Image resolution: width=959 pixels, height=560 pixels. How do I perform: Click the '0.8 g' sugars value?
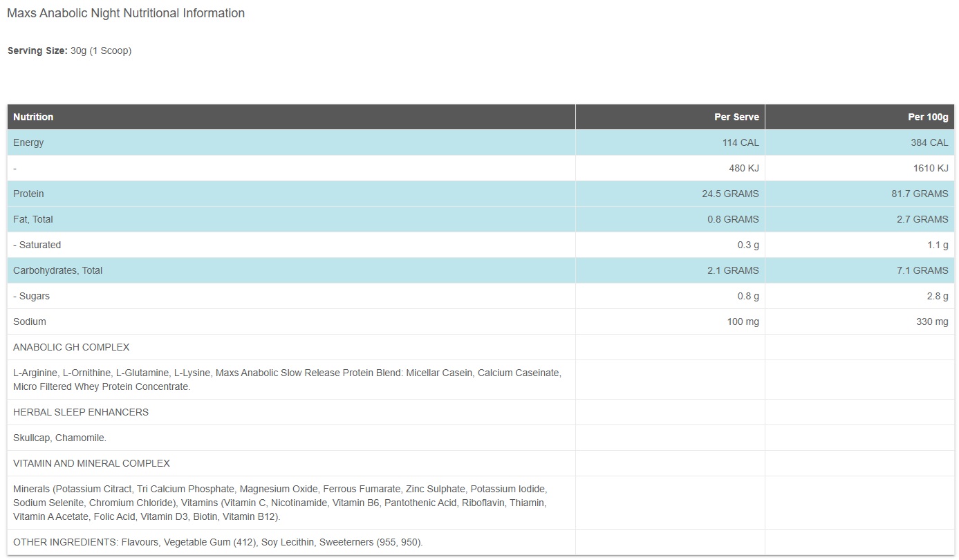coord(748,296)
